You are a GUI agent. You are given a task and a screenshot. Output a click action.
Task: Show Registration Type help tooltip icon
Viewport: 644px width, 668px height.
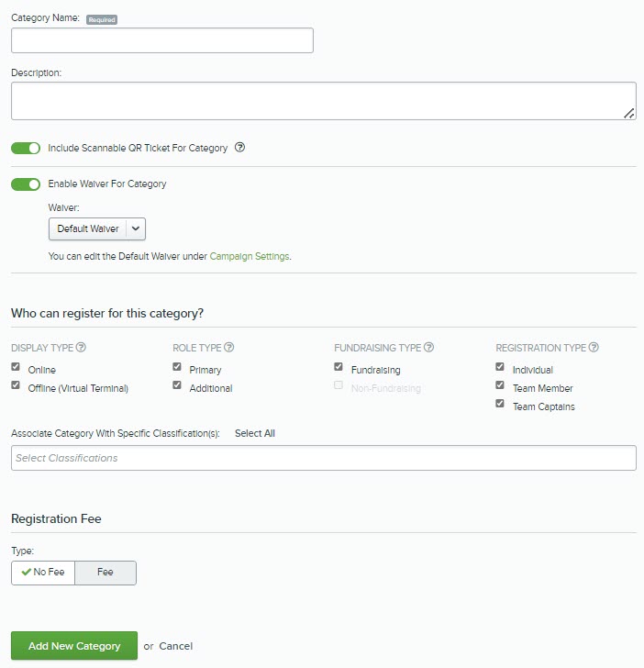(x=594, y=347)
